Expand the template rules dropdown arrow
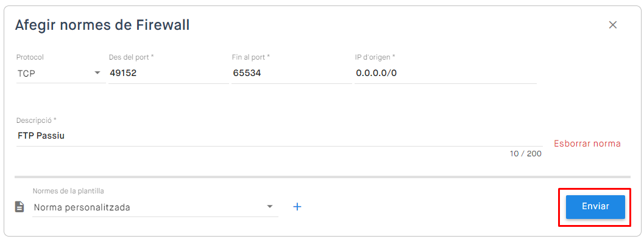This screenshot has width=644, height=239. [270, 207]
